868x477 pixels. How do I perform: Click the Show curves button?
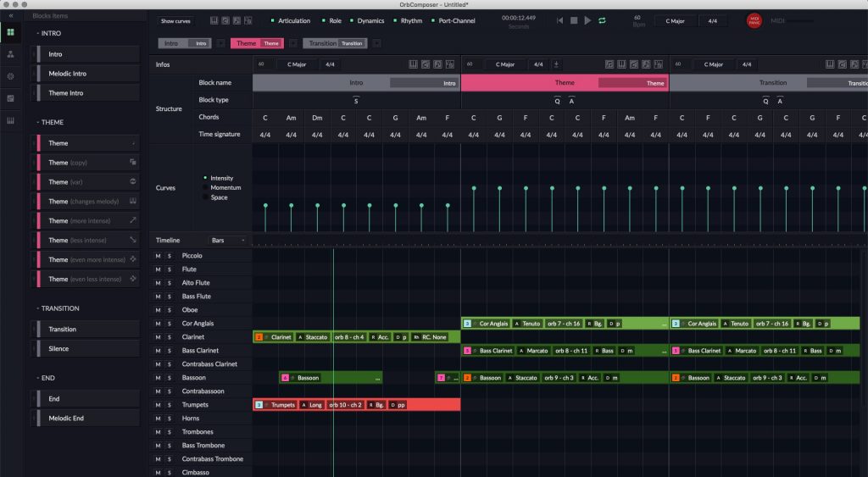pos(175,20)
